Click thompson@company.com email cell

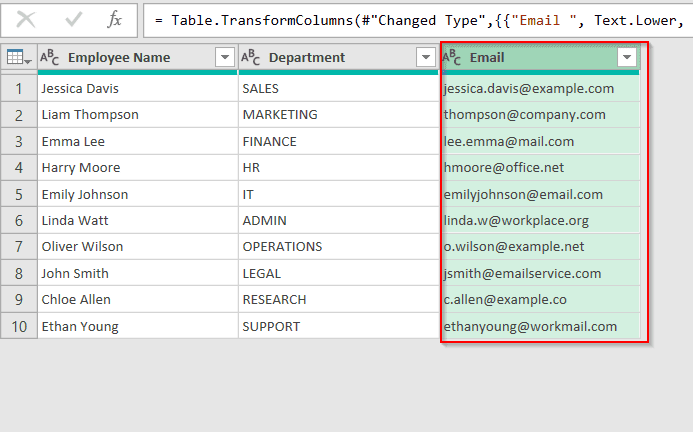540,115
